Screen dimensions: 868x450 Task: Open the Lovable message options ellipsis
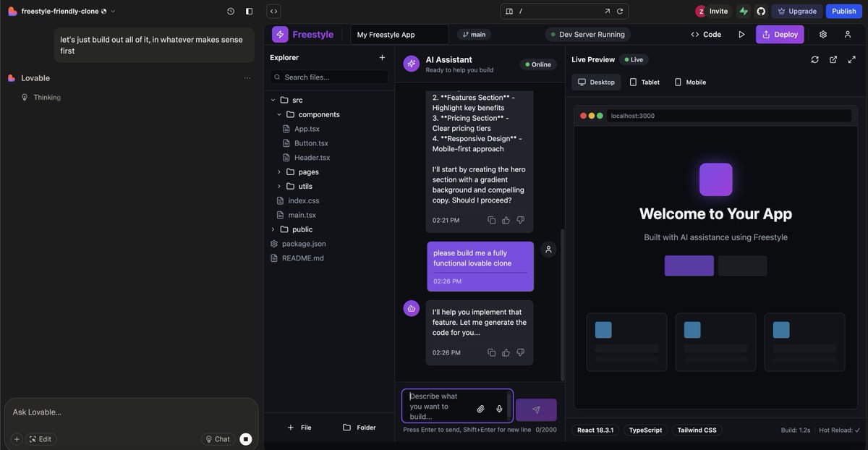pyautogui.click(x=247, y=78)
